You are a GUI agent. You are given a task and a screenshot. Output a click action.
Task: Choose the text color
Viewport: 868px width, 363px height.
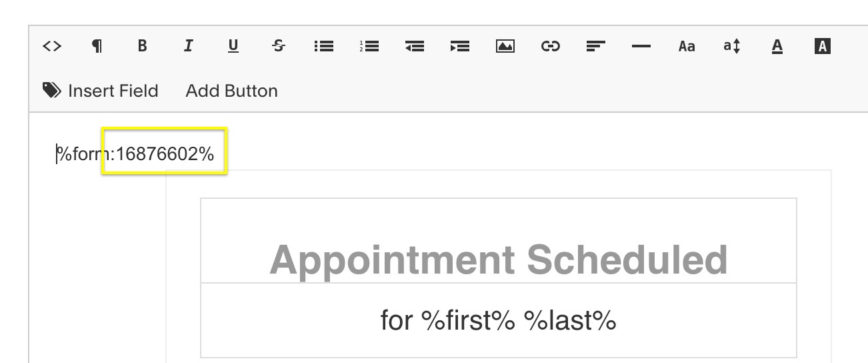[x=777, y=46]
